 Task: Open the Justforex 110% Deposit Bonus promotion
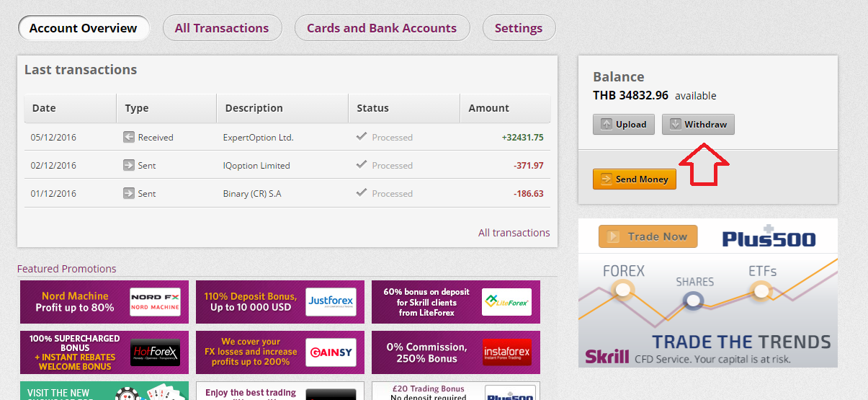pos(280,301)
